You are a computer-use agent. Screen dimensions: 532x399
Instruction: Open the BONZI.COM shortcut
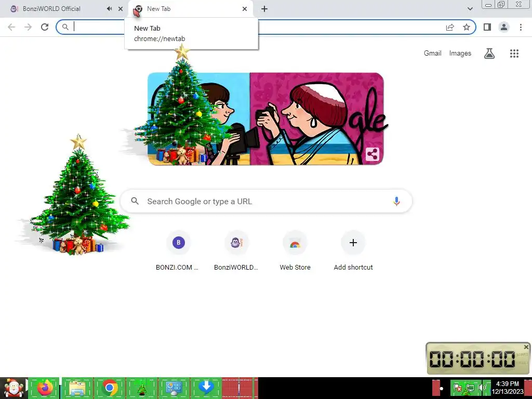click(x=178, y=251)
